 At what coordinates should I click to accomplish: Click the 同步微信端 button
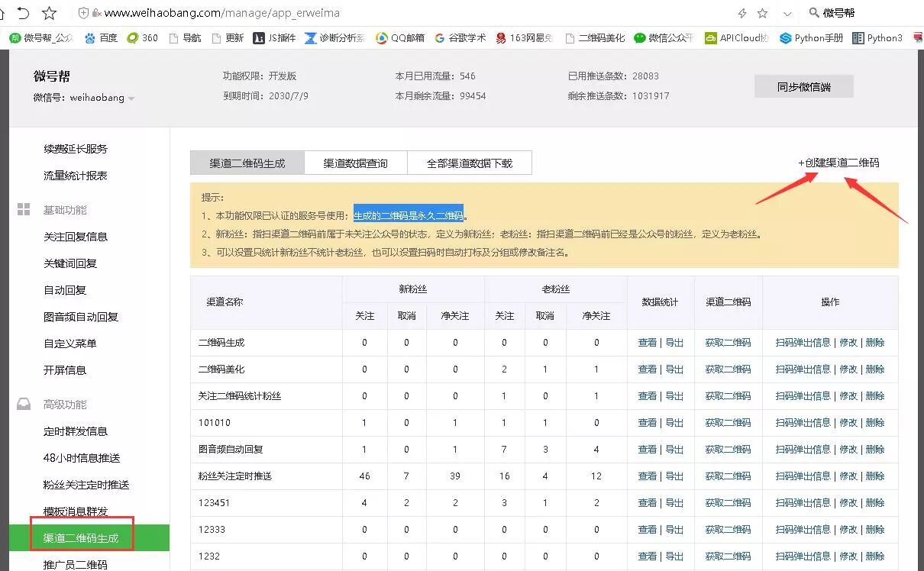(804, 86)
